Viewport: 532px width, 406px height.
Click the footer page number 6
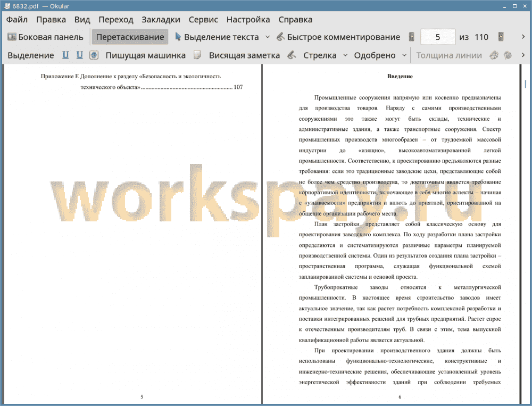coord(400,396)
